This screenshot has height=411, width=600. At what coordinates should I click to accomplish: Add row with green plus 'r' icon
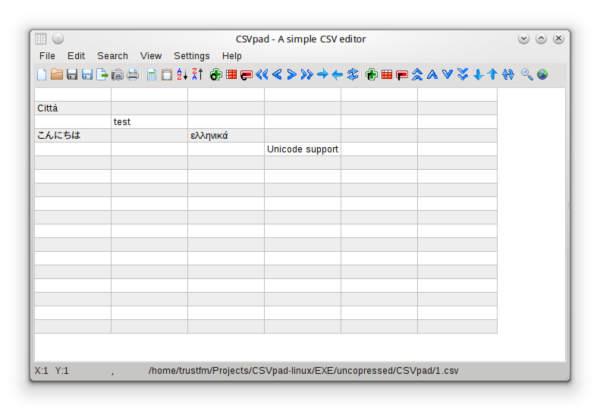371,74
